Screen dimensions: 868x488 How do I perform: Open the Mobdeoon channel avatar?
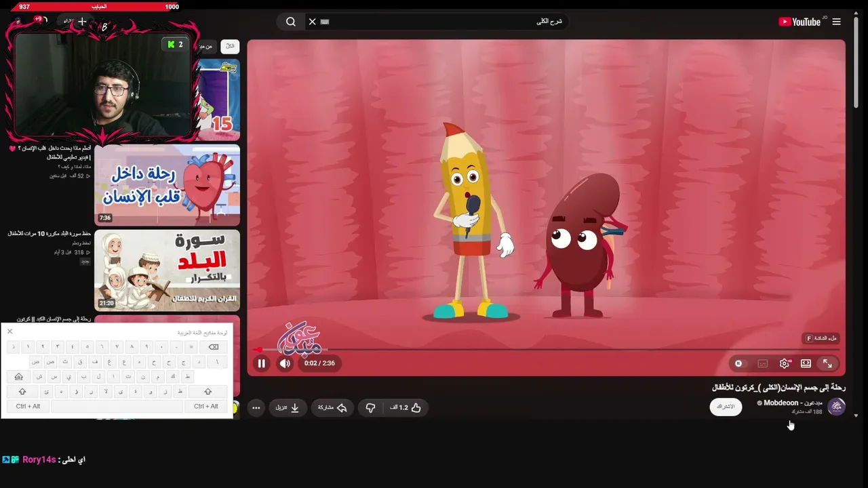point(837,407)
